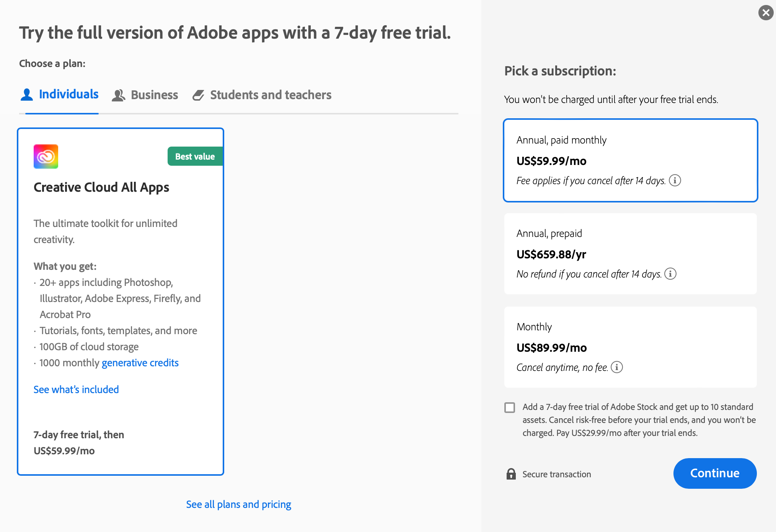Follow the See what's included link

coord(76,390)
